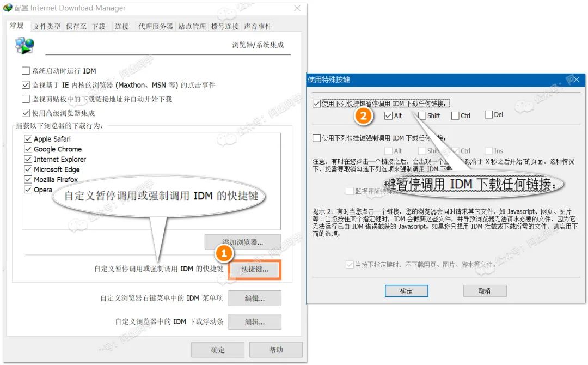Viewport: 588px width, 365px height.
Task: Open the 快捷键... settings button
Action: pos(255,269)
